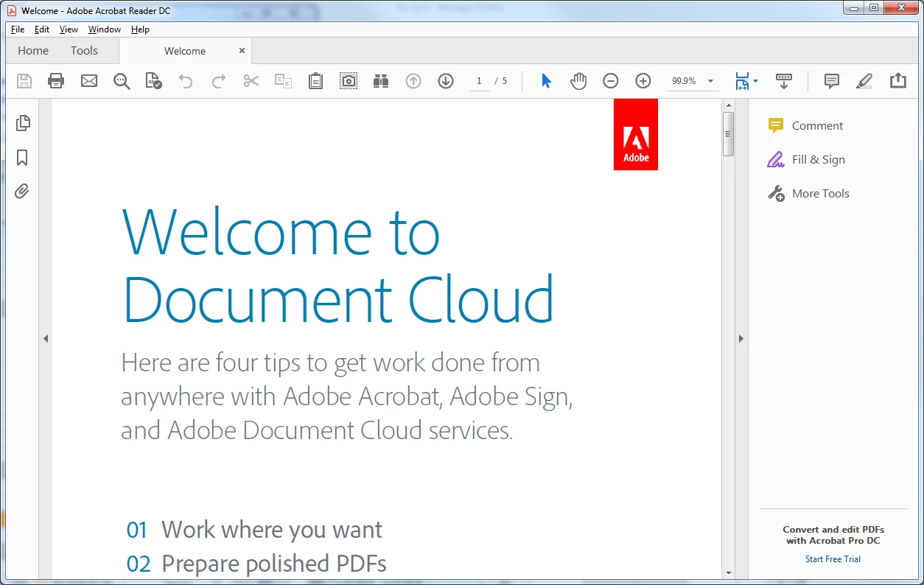Select the Welcome document tab
924x585 pixels.
185,51
